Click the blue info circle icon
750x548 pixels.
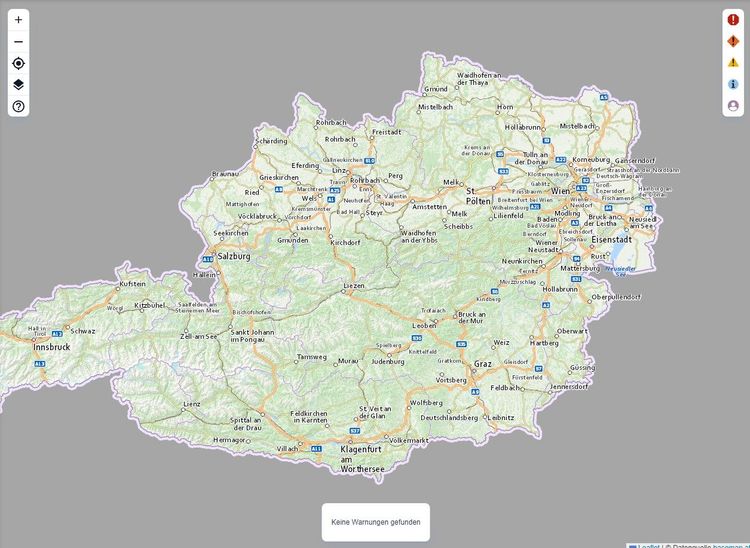point(733,84)
